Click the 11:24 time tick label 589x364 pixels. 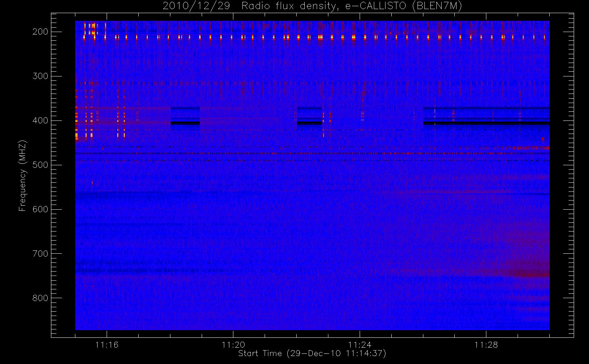(360, 345)
